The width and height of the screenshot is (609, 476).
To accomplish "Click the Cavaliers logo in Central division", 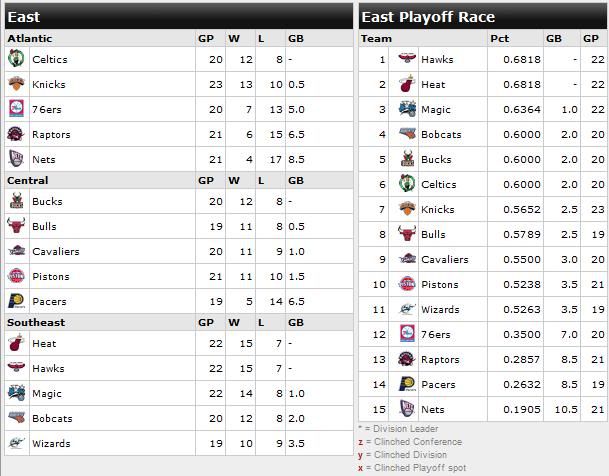I will tap(16, 251).
